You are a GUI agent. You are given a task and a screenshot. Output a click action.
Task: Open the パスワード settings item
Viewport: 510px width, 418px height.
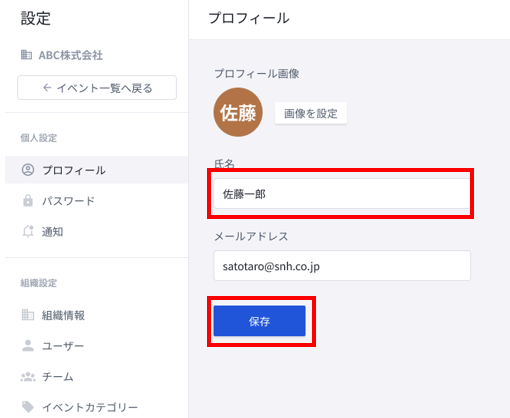pyautogui.click(x=97, y=201)
